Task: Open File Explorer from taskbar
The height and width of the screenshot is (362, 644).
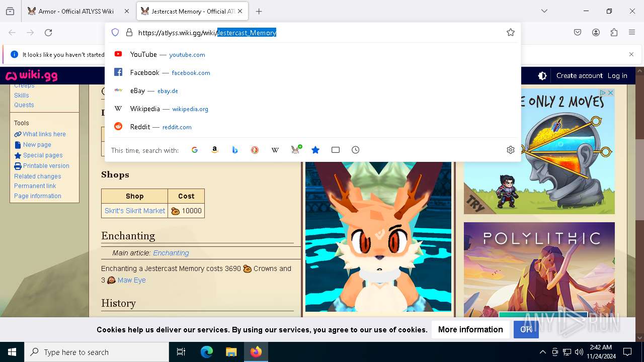Action: (231, 352)
